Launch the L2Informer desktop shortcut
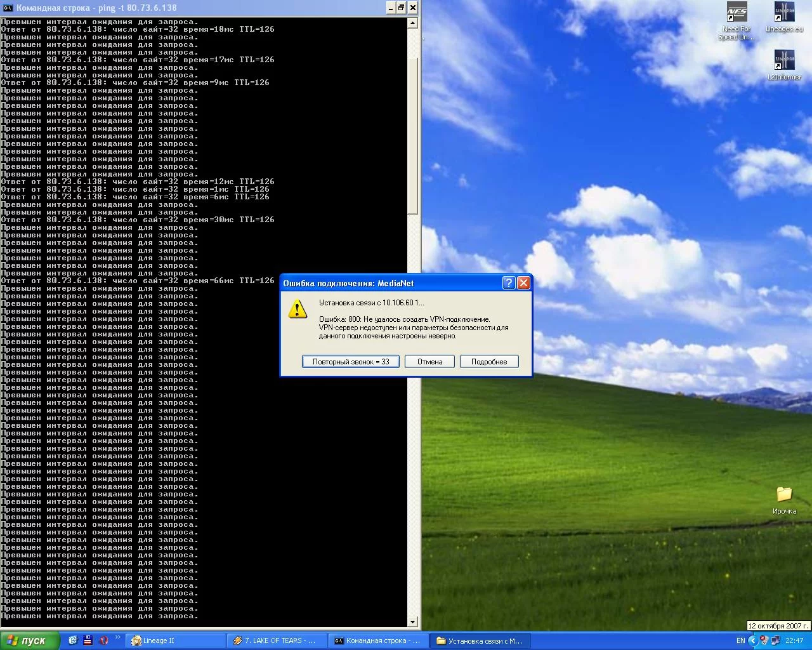 pos(784,65)
